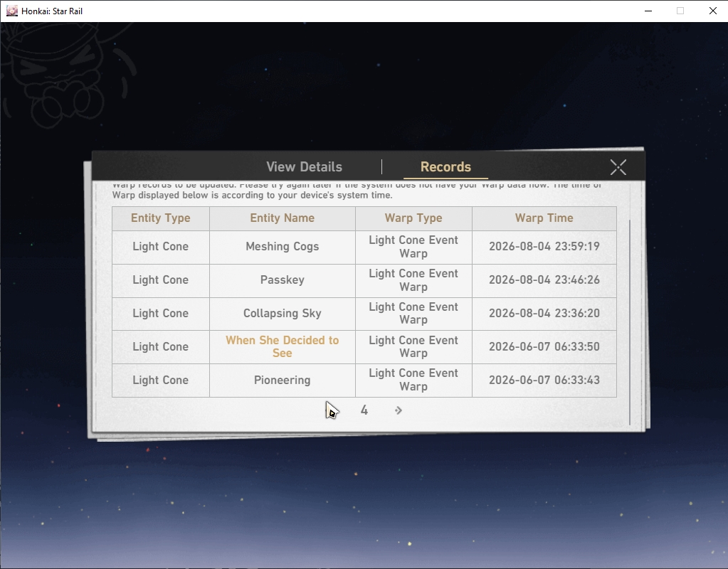
Task: Select the Passkey entity name cell
Action: tap(283, 280)
